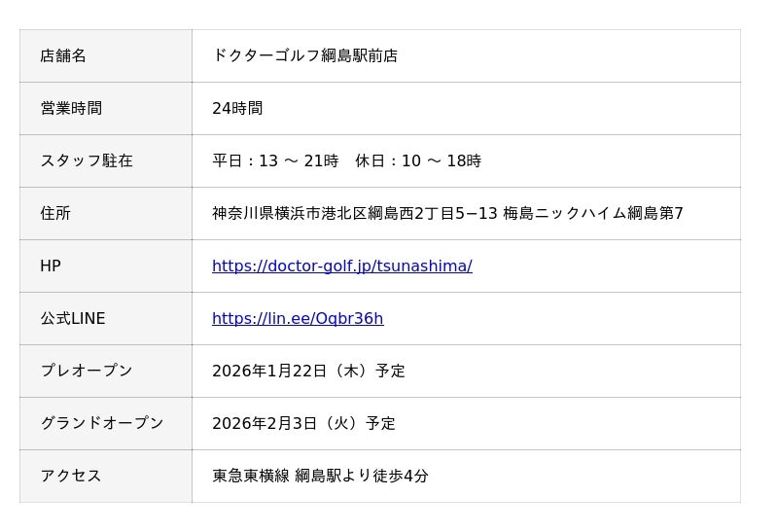Screen dimensions: 778x532
Task: Click the HP label cell
Action: (51, 266)
